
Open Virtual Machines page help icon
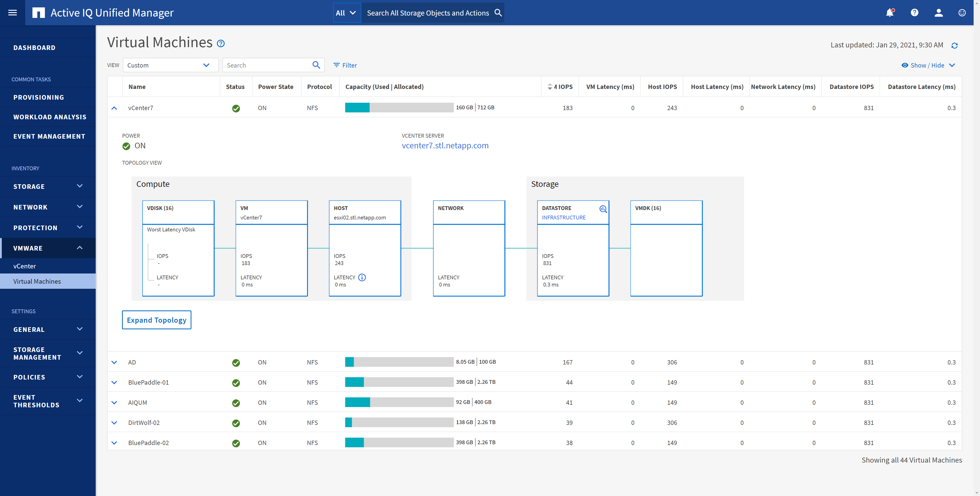click(221, 44)
